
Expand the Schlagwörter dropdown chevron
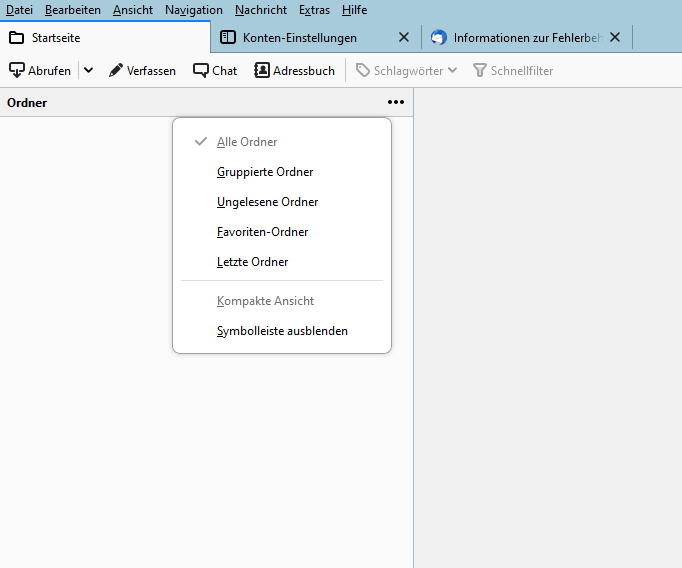pos(452,71)
